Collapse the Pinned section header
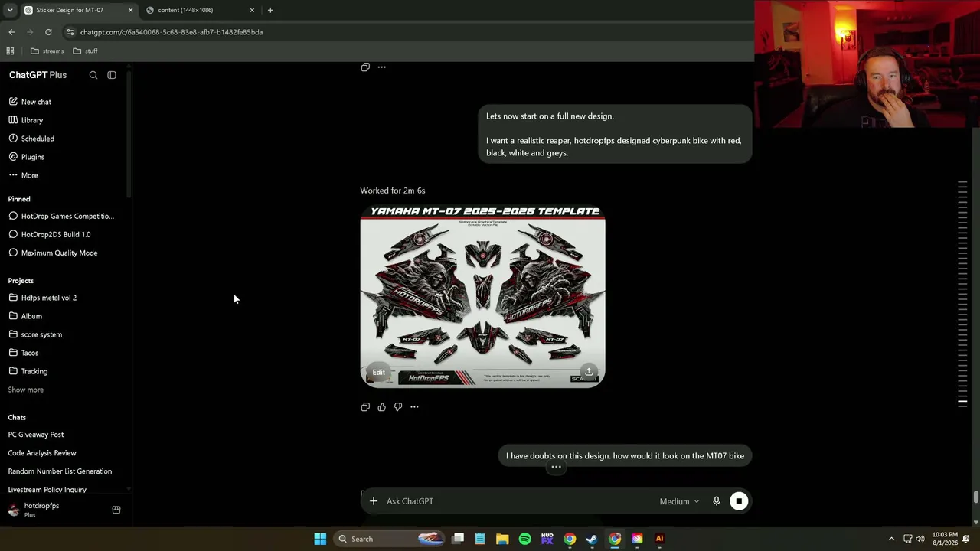 coord(19,199)
